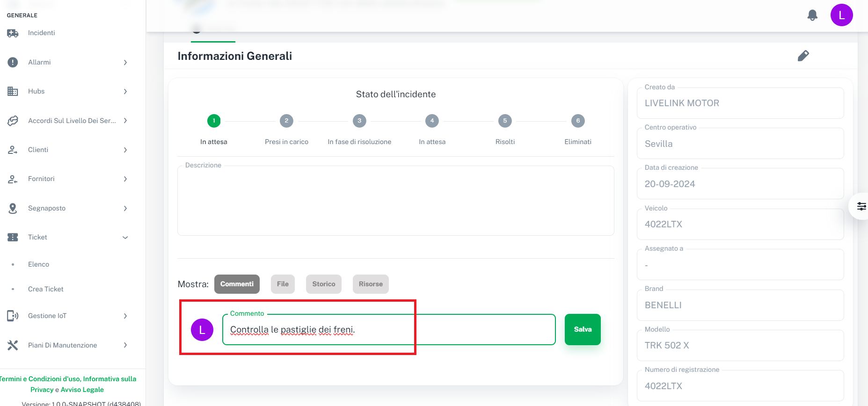The width and height of the screenshot is (868, 406).
Task: Select step 3 In fase di risoluzione
Action: coord(359,121)
